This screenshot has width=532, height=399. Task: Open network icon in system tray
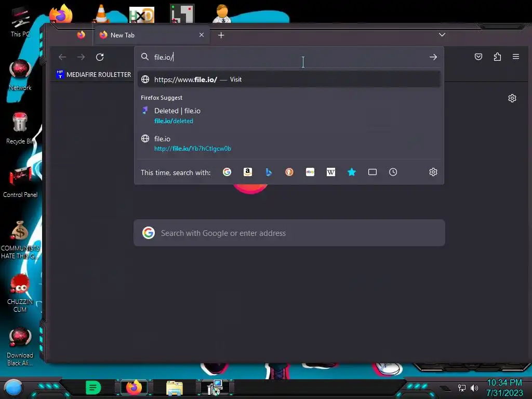[x=461, y=388]
